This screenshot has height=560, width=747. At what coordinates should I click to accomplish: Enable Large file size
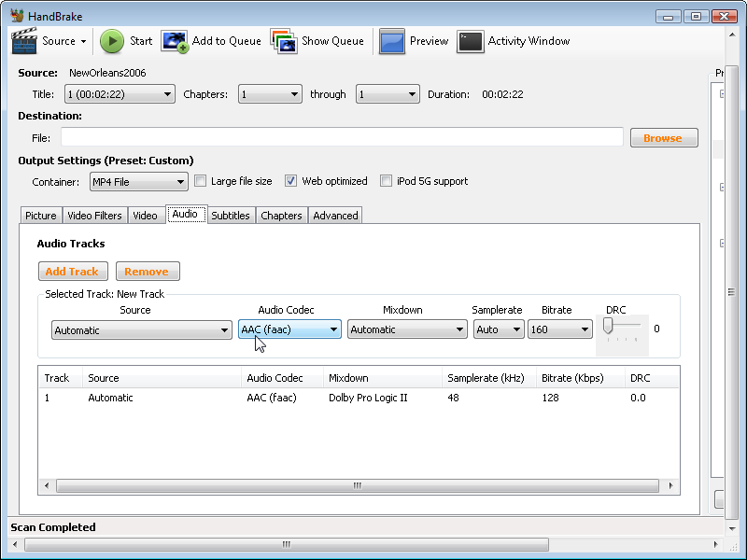(200, 180)
